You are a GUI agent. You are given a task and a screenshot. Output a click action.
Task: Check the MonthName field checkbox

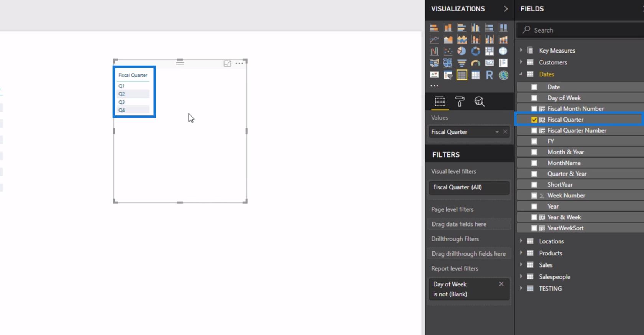[x=534, y=163]
